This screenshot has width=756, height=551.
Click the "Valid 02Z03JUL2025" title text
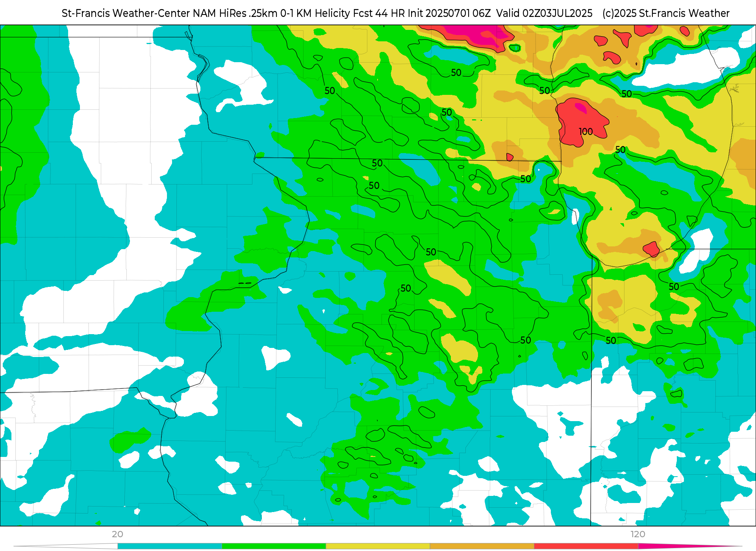544,13
